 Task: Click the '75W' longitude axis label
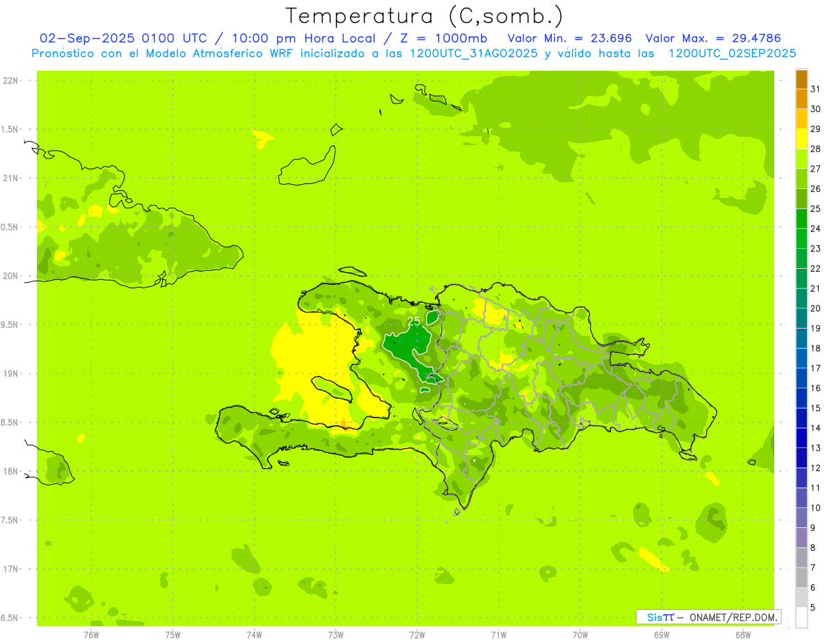pyautogui.click(x=172, y=635)
